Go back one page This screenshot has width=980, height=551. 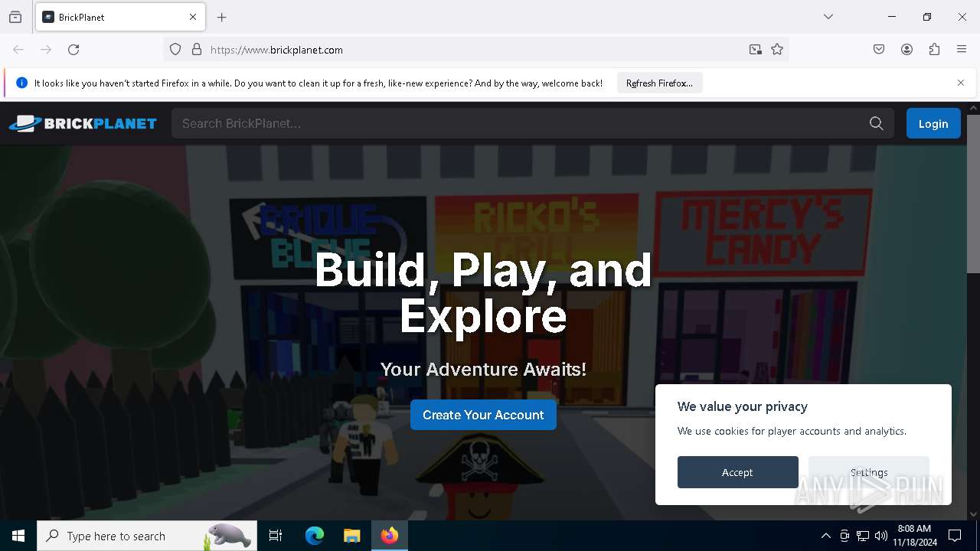tap(18, 50)
